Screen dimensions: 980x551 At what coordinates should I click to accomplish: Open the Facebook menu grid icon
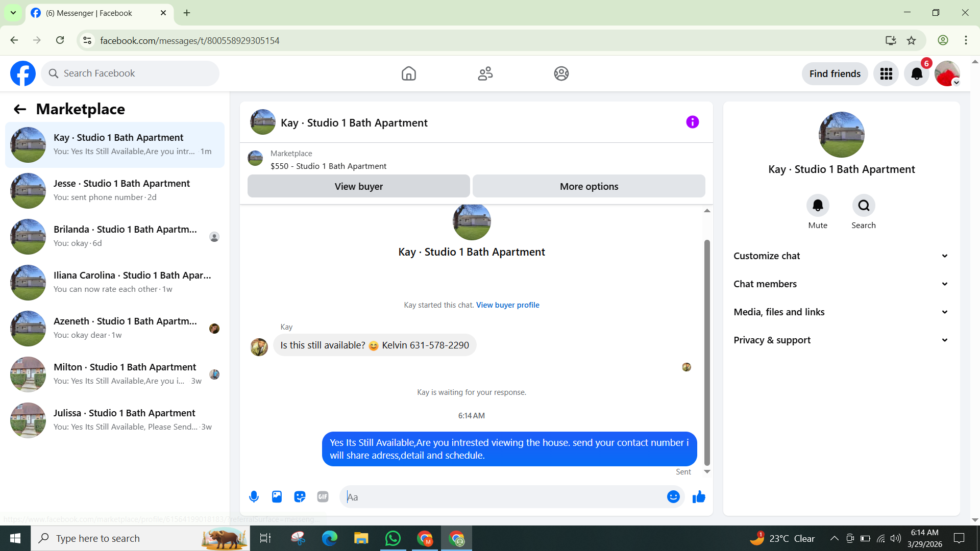tap(886, 74)
